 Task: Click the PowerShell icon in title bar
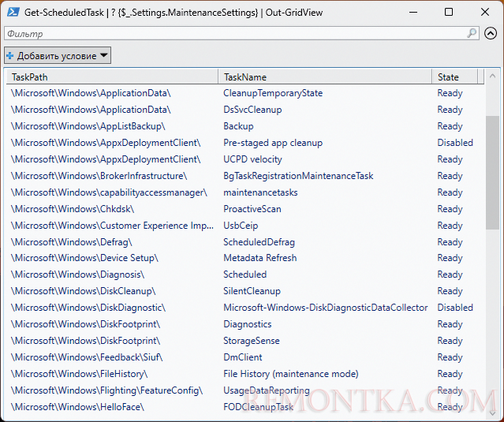pyautogui.click(x=13, y=12)
